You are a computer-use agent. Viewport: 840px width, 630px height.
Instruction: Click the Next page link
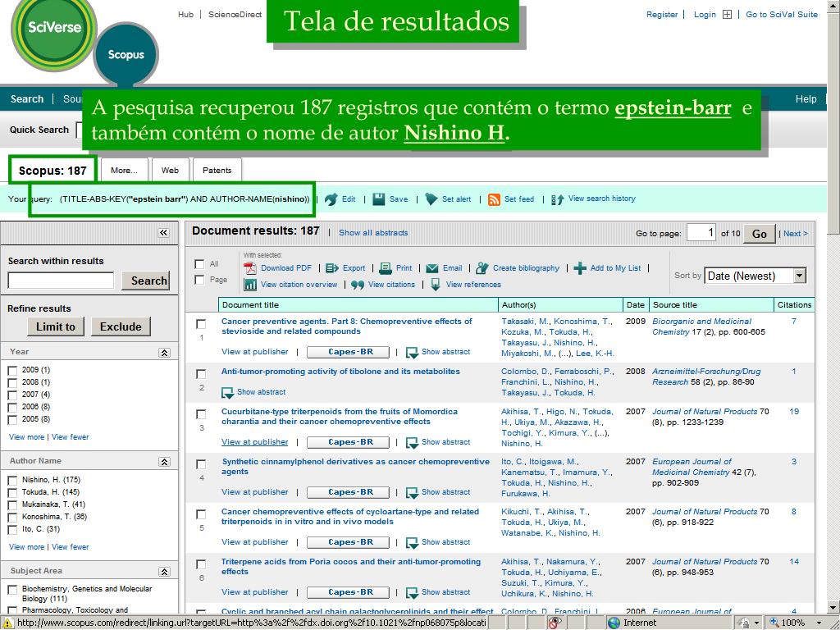click(796, 234)
